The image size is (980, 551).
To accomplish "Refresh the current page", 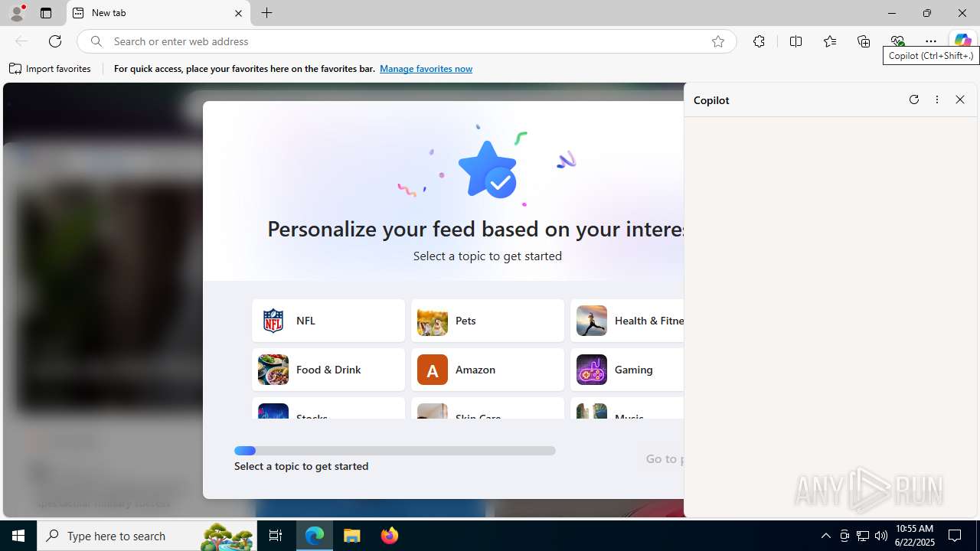I will point(55,41).
